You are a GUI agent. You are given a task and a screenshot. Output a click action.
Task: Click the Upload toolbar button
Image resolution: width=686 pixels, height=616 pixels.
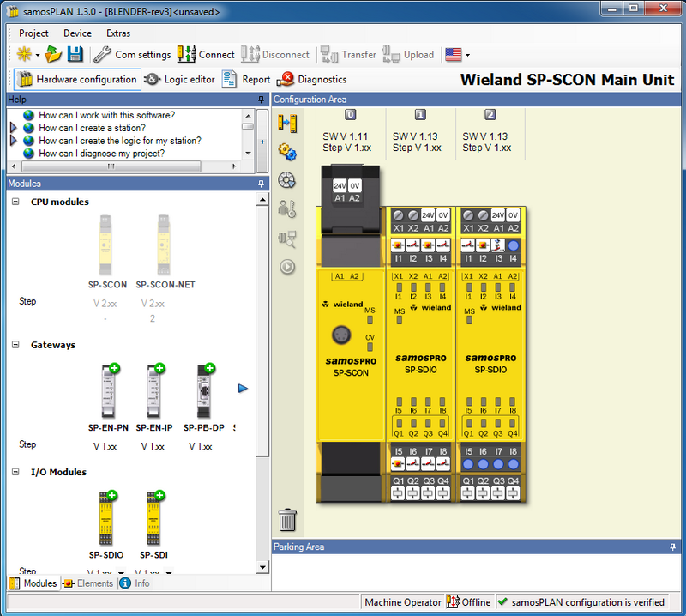click(409, 55)
